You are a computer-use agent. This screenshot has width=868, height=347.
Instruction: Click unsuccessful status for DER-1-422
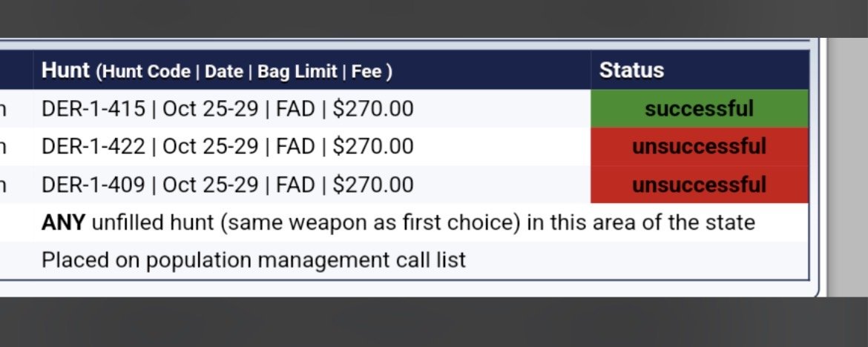click(x=699, y=147)
